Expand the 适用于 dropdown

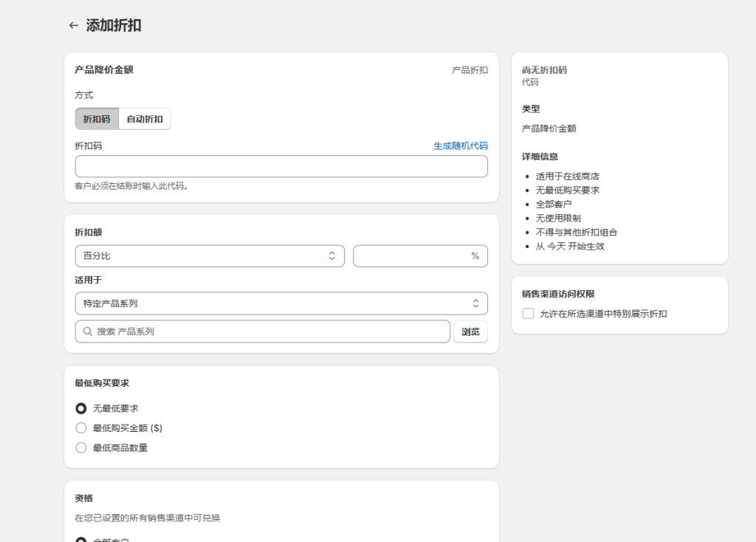[281, 303]
